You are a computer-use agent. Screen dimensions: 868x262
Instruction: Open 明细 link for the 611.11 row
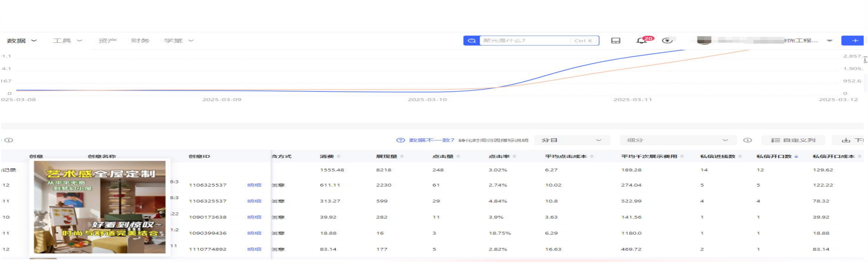[x=254, y=185]
